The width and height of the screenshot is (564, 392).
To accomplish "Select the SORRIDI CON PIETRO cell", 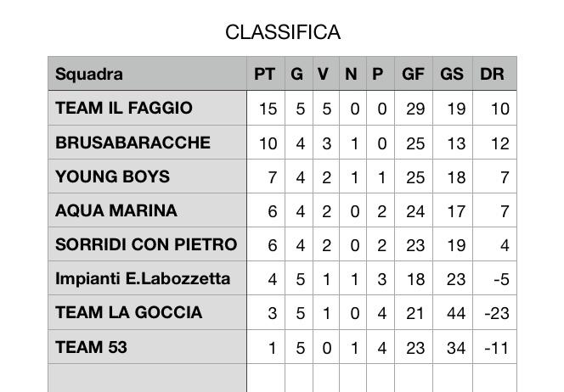I will (x=148, y=244).
